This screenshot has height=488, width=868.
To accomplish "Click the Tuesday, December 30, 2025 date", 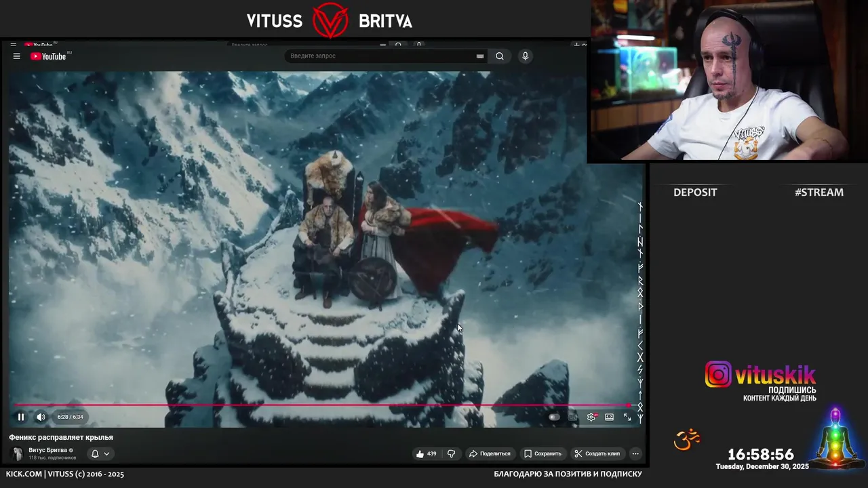I will (x=762, y=466).
